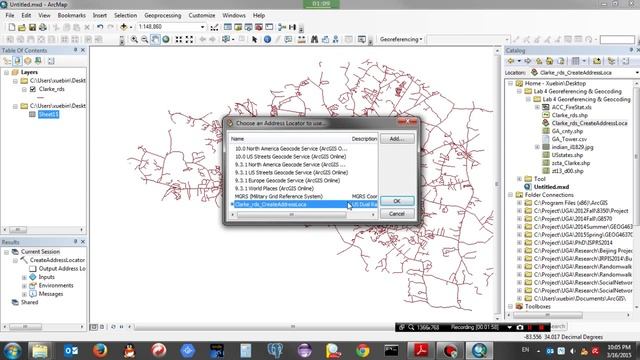The width and height of the screenshot is (640, 360).
Task: Switch TOC to List By Drawing Order
Action: pyautogui.click(x=7, y=61)
